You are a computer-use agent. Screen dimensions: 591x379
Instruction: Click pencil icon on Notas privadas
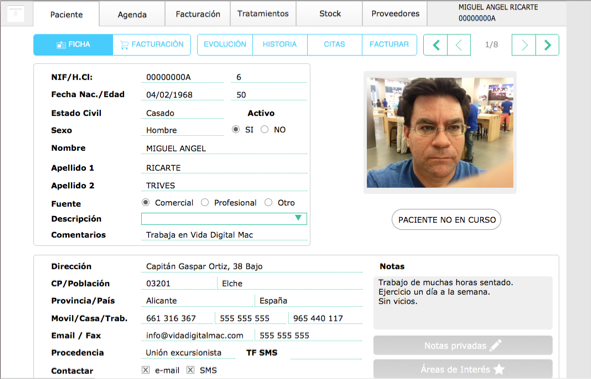tap(495, 345)
